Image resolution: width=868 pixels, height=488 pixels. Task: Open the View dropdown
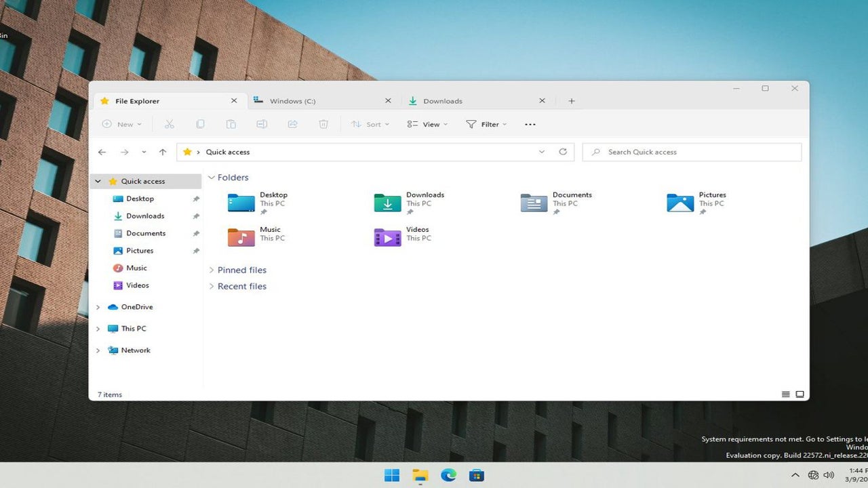427,124
